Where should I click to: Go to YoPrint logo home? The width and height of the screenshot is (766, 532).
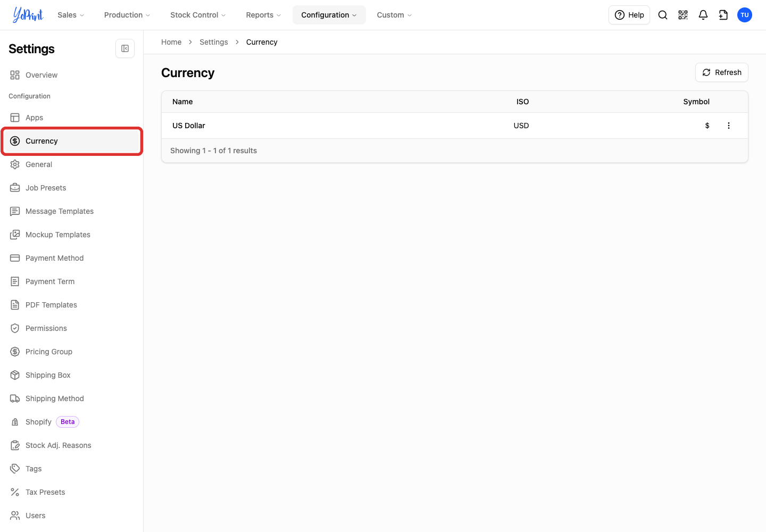pos(28,15)
